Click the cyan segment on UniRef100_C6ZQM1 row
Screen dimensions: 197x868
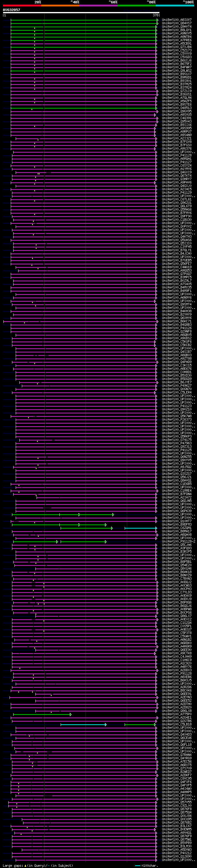[141, 528]
